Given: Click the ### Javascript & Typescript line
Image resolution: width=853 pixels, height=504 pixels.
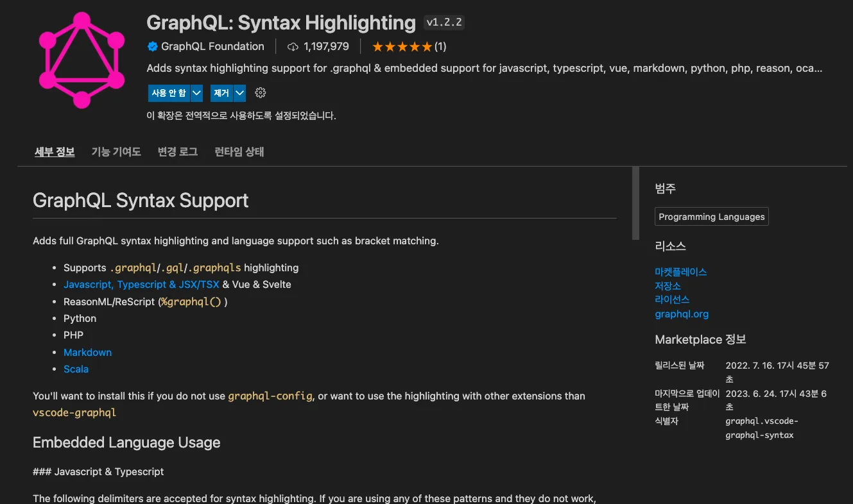Looking at the screenshot, I should (98, 471).
